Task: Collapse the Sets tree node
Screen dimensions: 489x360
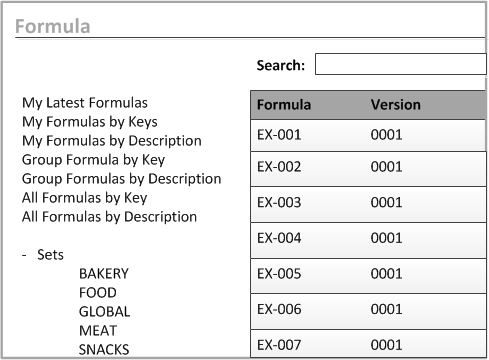Action: tap(24, 255)
